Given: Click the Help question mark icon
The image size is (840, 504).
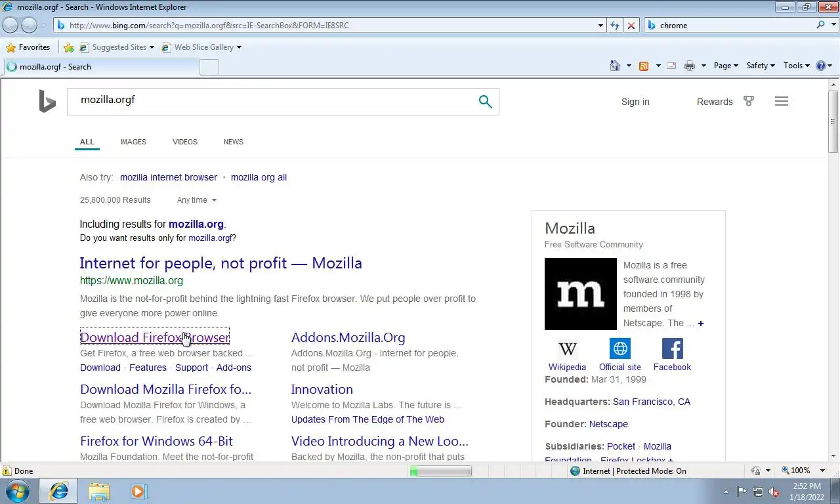Looking at the screenshot, I should point(820,66).
